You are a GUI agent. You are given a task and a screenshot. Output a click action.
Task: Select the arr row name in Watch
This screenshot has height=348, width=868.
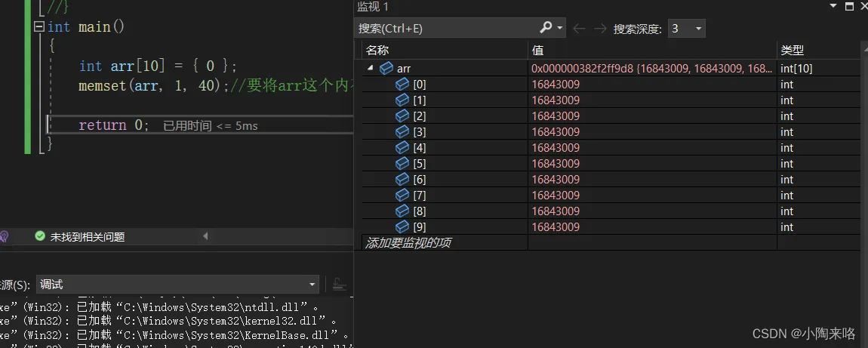pos(404,69)
